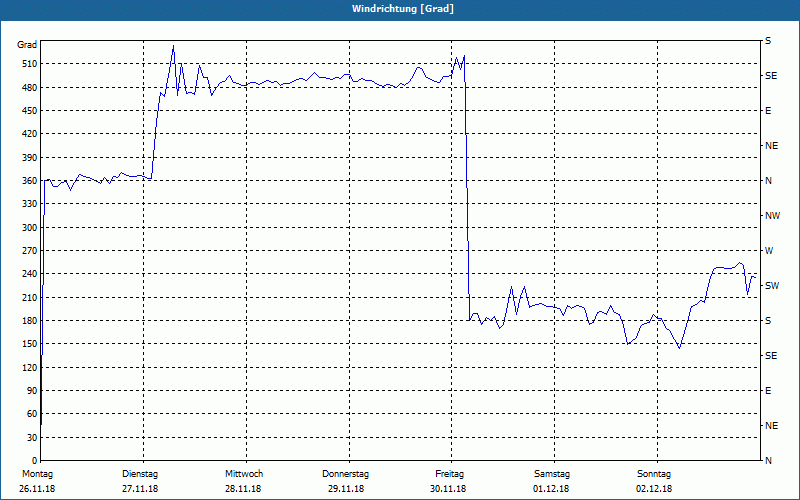
Task: Click the N compass label level with 360
Action: [768, 181]
